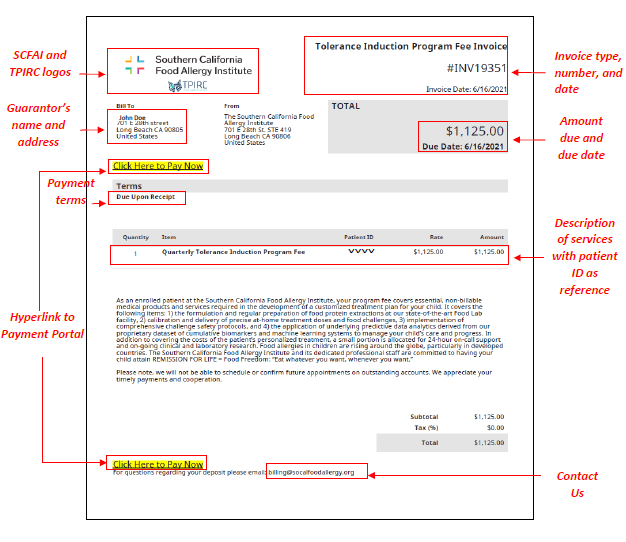The height and width of the screenshot is (542, 626).
Task: Click the 'Quarterly Tolerance Induction Program Fee' item
Action: click(x=233, y=253)
